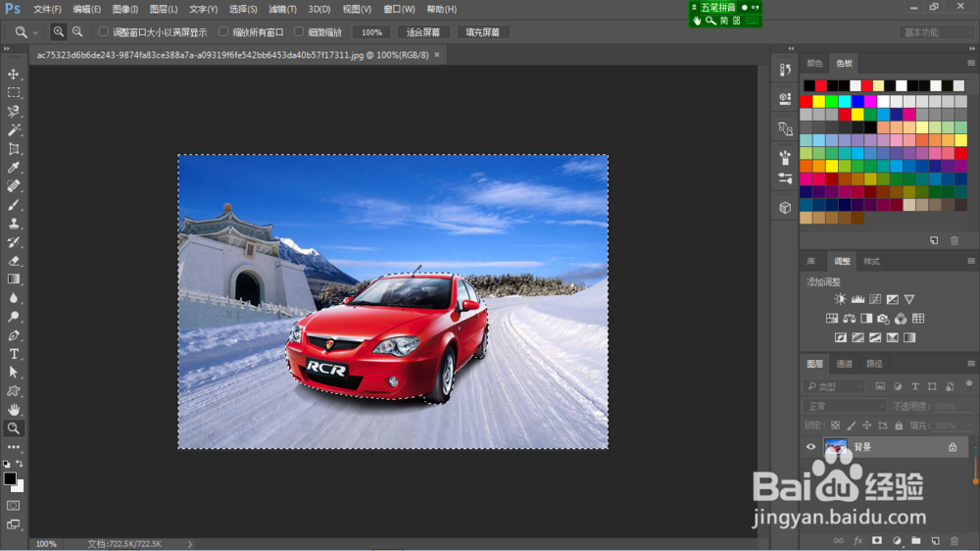This screenshot has width=980, height=551.
Task: Select the Path Selection tool
Action: tap(13, 373)
